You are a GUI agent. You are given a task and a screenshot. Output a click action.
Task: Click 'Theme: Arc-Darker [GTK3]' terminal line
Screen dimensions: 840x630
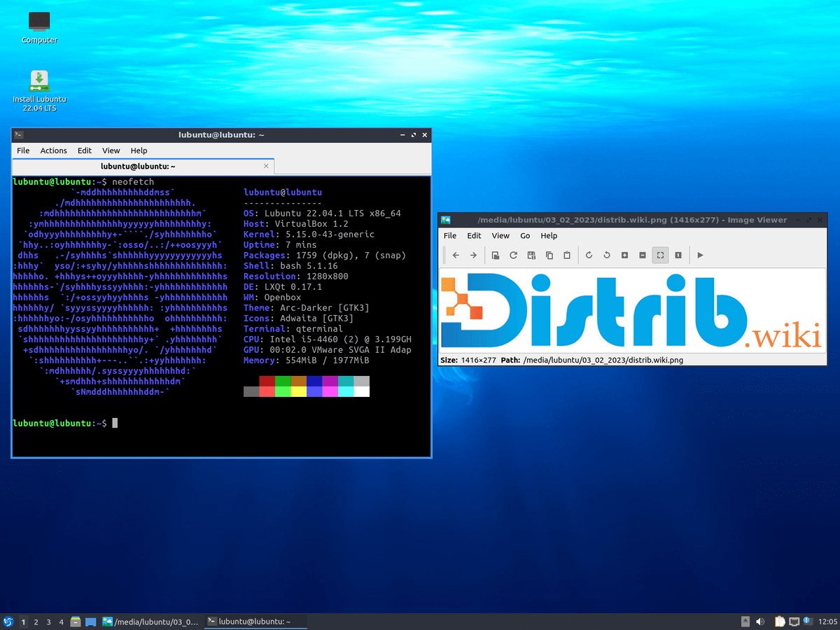pos(306,308)
